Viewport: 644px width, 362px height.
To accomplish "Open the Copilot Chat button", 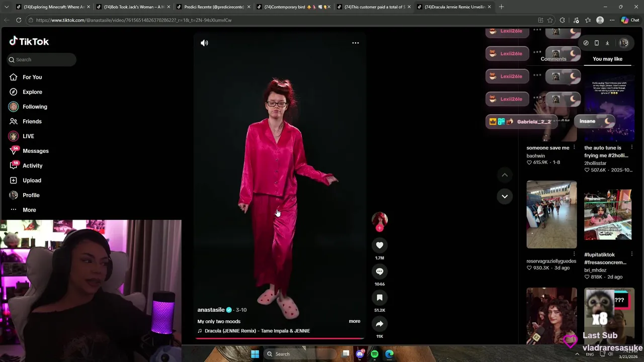I will click(x=630, y=20).
